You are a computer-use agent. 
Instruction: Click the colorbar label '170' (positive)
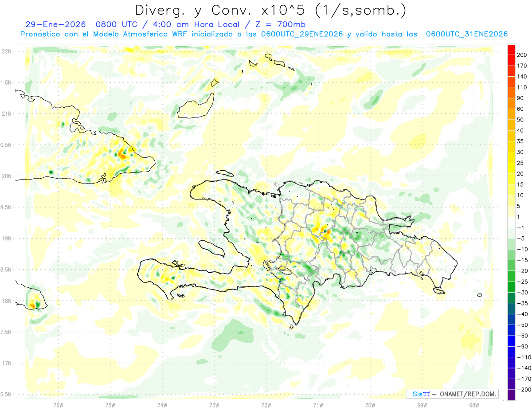click(x=522, y=66)
